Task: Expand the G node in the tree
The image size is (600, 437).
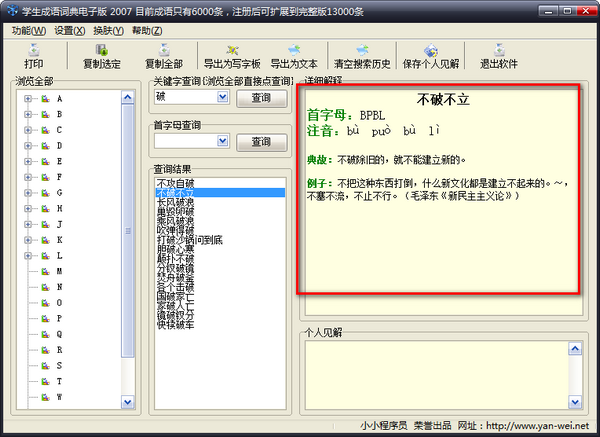Action: [27, 193]
